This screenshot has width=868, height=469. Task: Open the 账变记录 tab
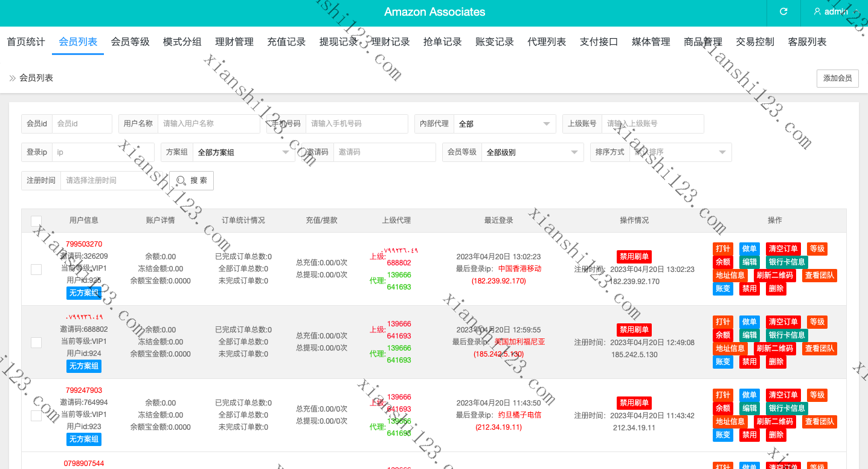point(495,42)
